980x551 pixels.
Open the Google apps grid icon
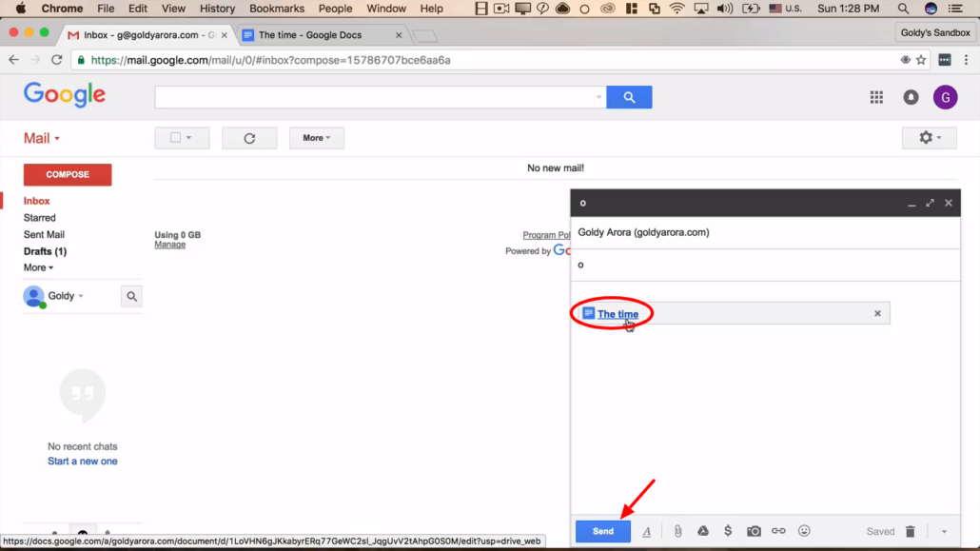877,97
